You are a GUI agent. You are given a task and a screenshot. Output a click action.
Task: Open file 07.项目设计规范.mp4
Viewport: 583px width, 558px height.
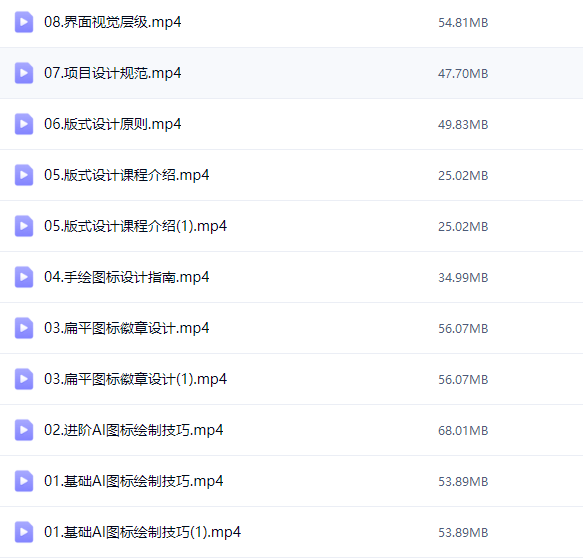[113, 73]
